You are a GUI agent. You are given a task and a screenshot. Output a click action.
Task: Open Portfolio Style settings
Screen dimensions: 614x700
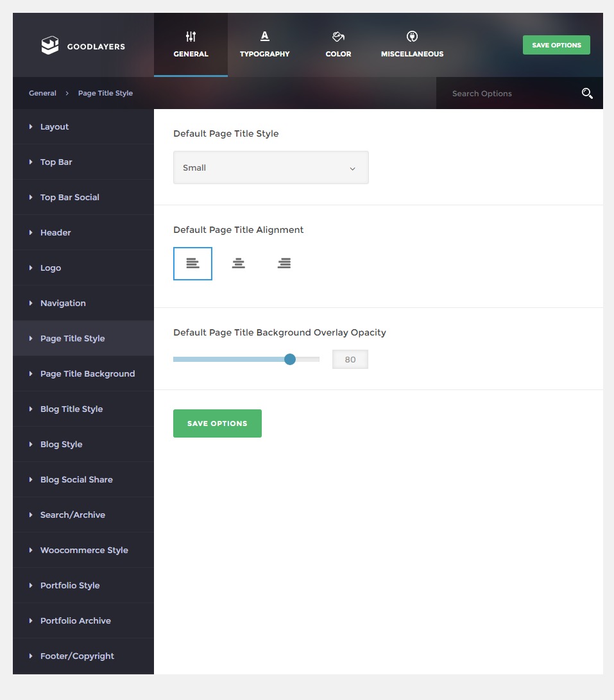(83, 585)
